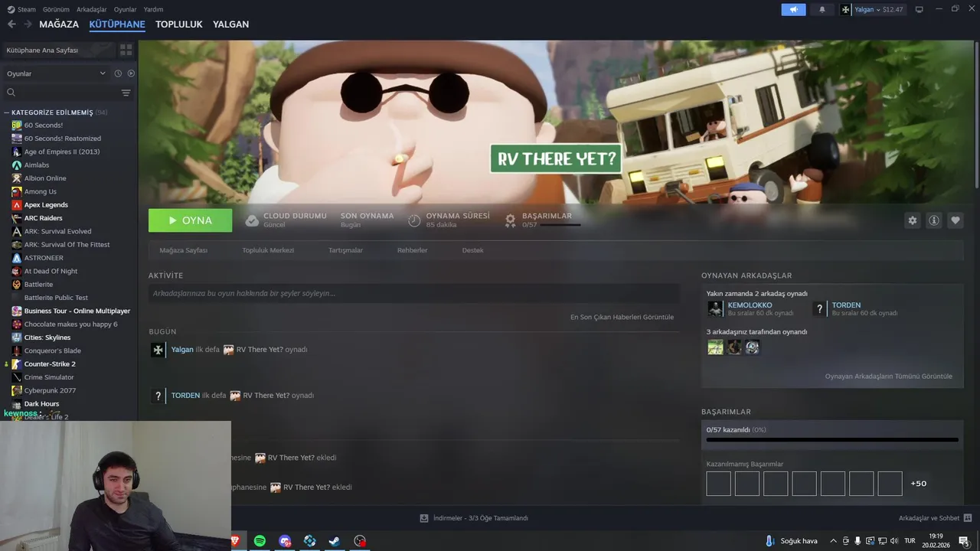Open the cloud status icon
The height and width of the screenshot is (551, 980).
pos(251,220)
